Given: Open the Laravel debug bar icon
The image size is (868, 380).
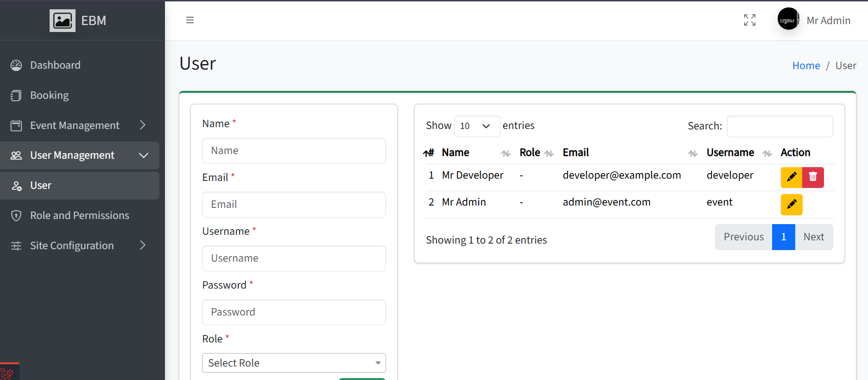Looking at the screenshot, I should 7,373.
